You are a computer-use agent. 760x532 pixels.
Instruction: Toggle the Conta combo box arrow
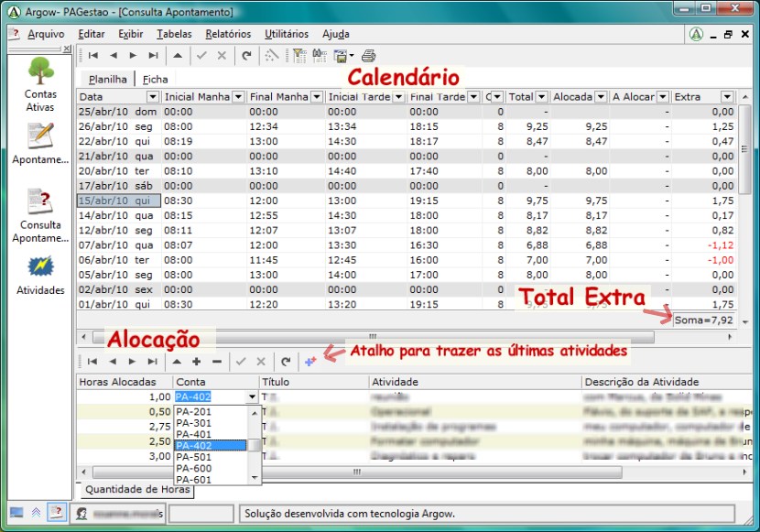[252, 396]
